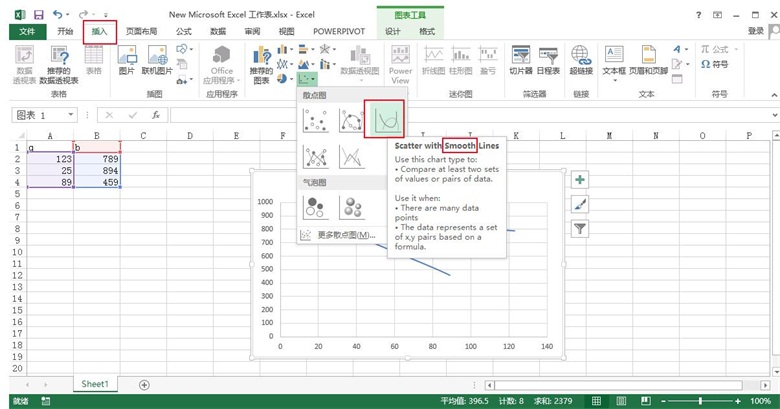The width and height of the screenshot is (780, 409).
Task: Open the 设计 Design chart tab
Action: (x=392, y=31)
